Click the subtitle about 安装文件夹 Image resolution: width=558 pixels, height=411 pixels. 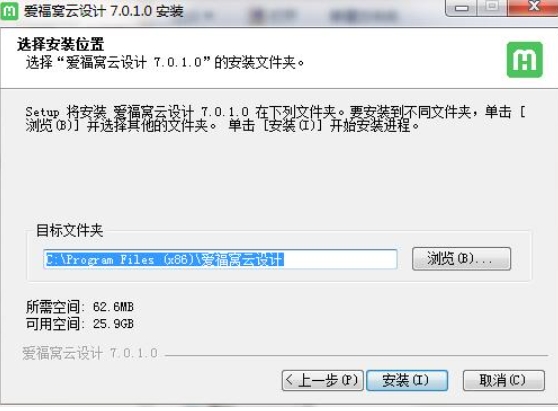click(x=165, y=63)
